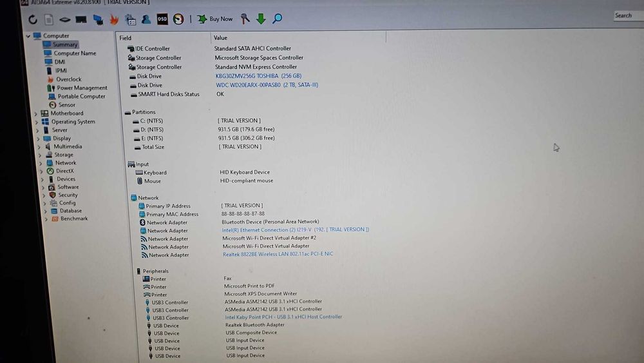Expand the DirectX node
Image resolution: width=644 pixels, height=363 pixels.
(42, 171)
